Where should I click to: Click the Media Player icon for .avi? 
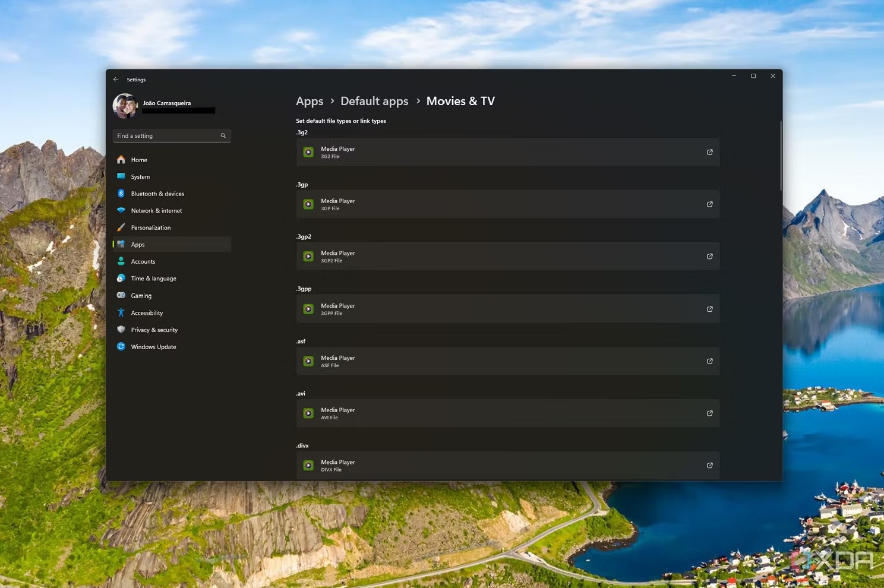(308, 413)
